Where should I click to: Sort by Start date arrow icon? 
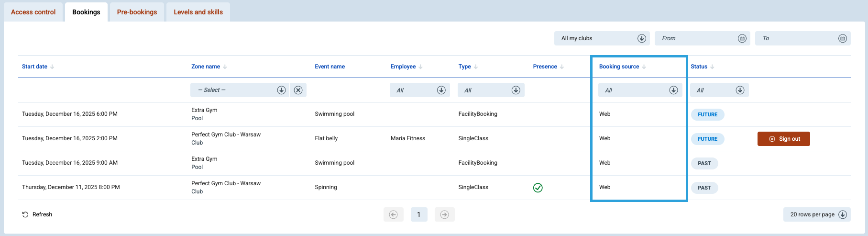click(x=52, y=67)
